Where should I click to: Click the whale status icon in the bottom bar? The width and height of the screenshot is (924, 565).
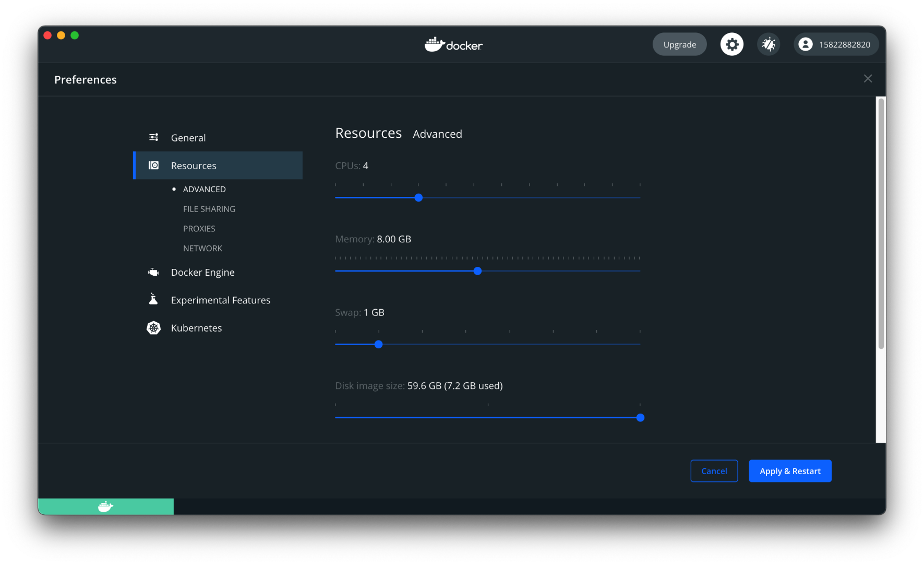point(105,507)
